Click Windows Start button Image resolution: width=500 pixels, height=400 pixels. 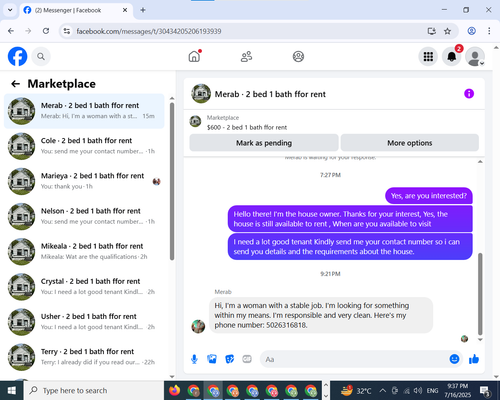pos(12,390)
